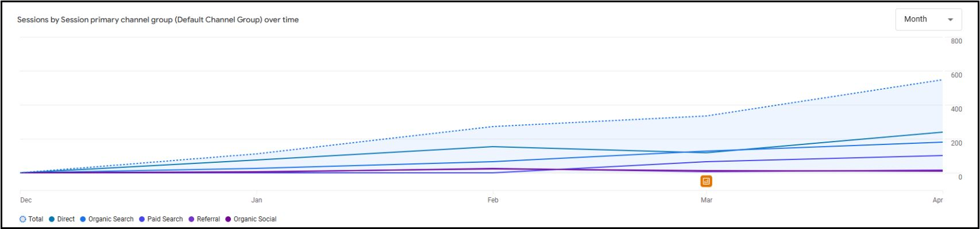Select the Apr label on time axis
This screenshot has width=980, height=229.
point(938,200)
